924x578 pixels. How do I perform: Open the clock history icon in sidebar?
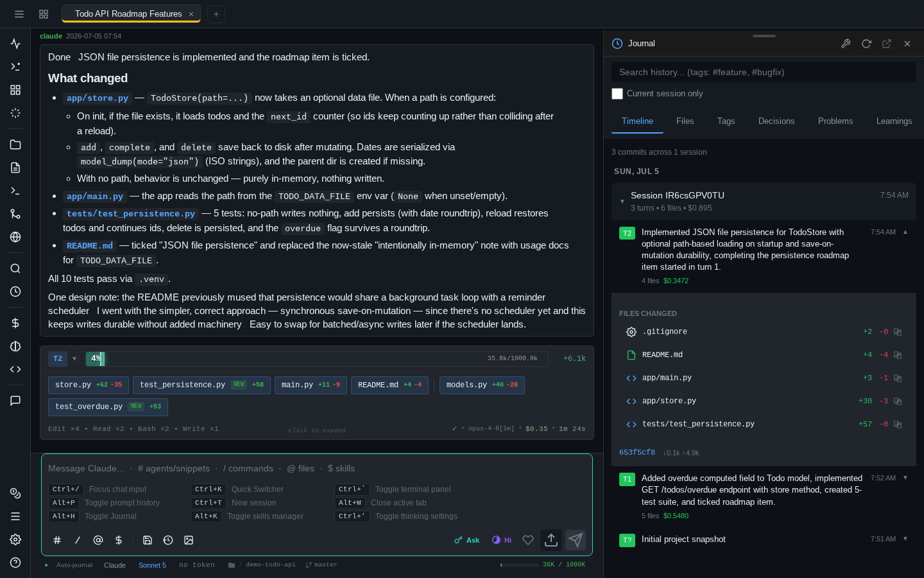(15, 292)
